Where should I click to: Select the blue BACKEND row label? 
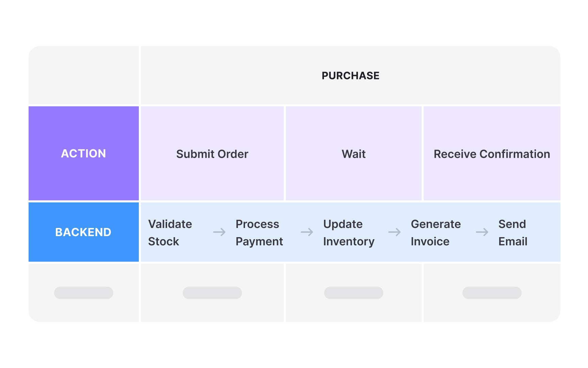84,232
